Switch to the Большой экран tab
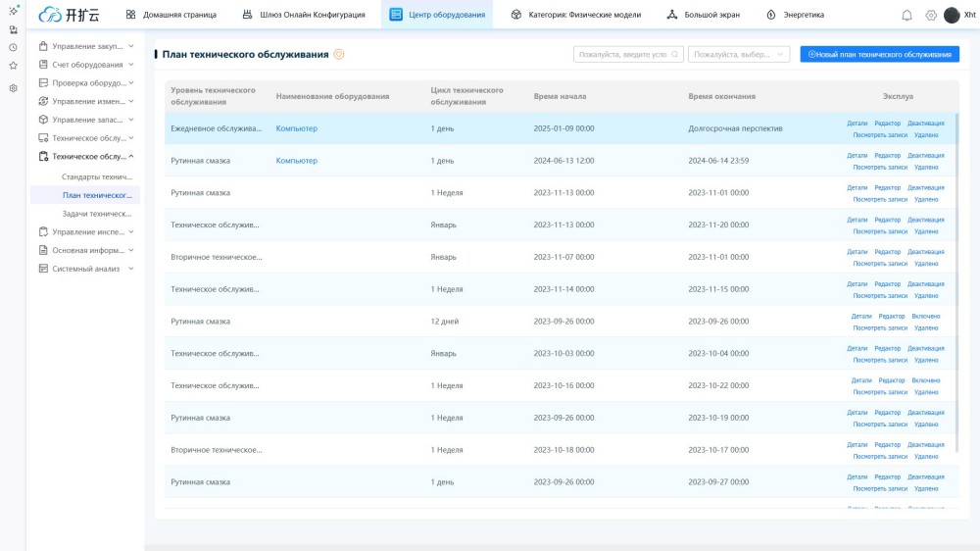Image resolution: width=980 pixels, height=551 pixels. coord(703,15)
